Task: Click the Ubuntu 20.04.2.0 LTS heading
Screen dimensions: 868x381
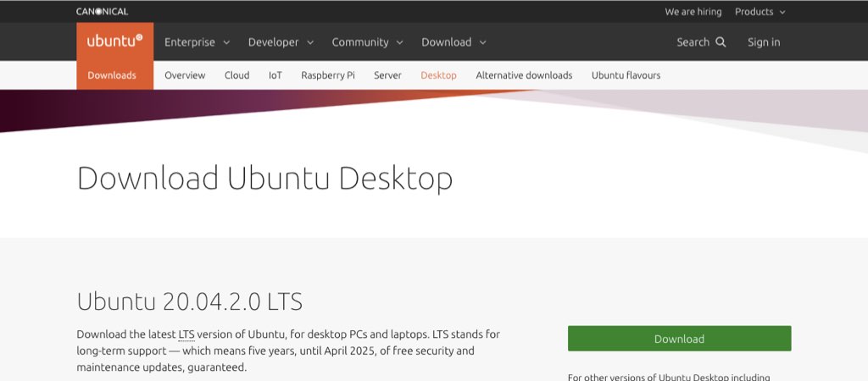Action: click(x=190, y=302)
